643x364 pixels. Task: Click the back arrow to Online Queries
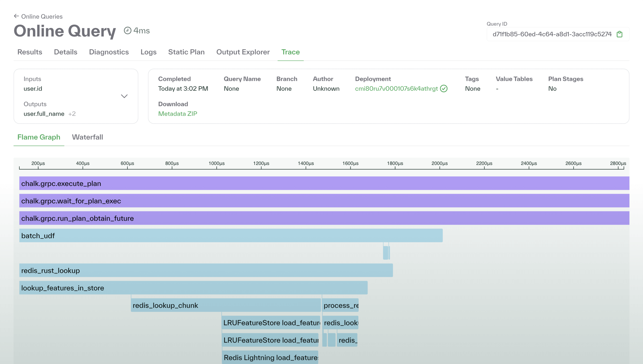[16, 16]
